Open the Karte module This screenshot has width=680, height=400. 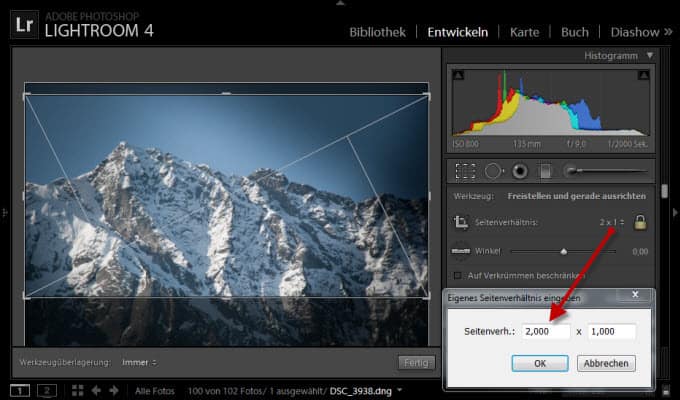[524, 32]
